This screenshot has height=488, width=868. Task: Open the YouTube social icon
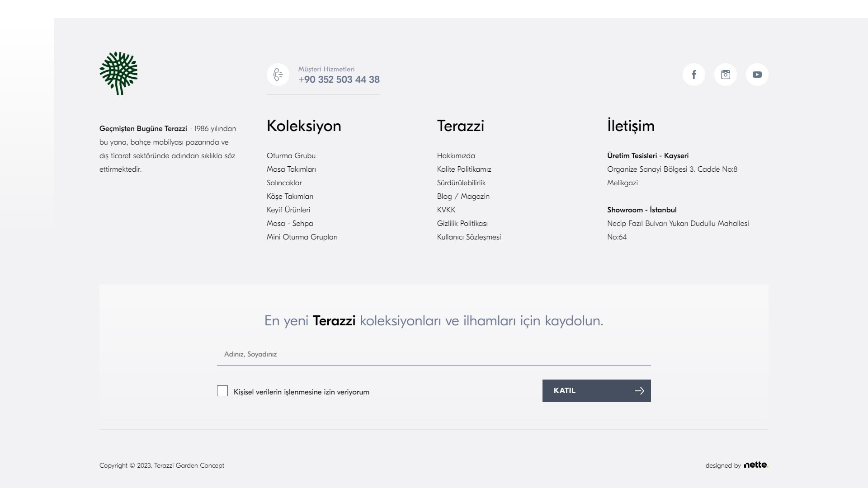point(757,75)
